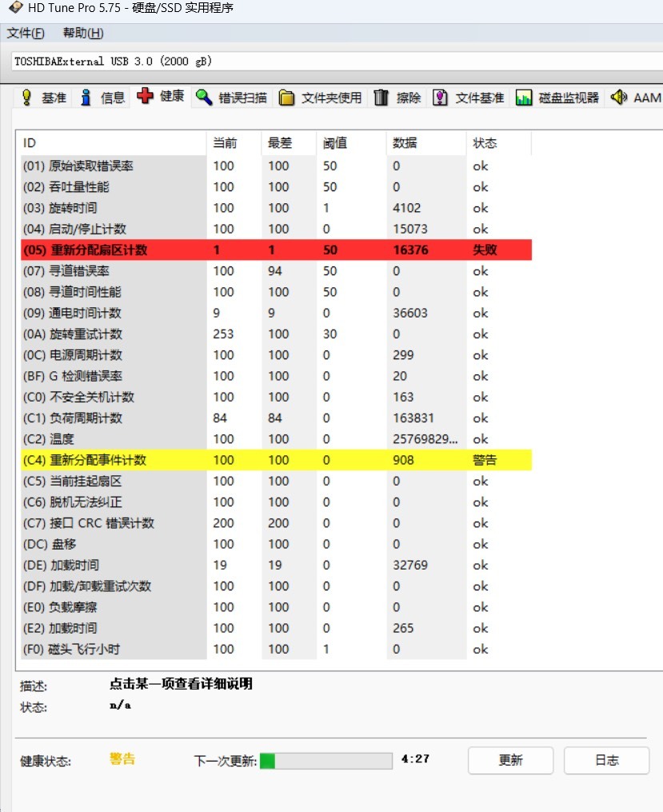Screen dimensions: 663x812
Task: Click the red cross icon of 健康 tab
Action: pos(145,96)
